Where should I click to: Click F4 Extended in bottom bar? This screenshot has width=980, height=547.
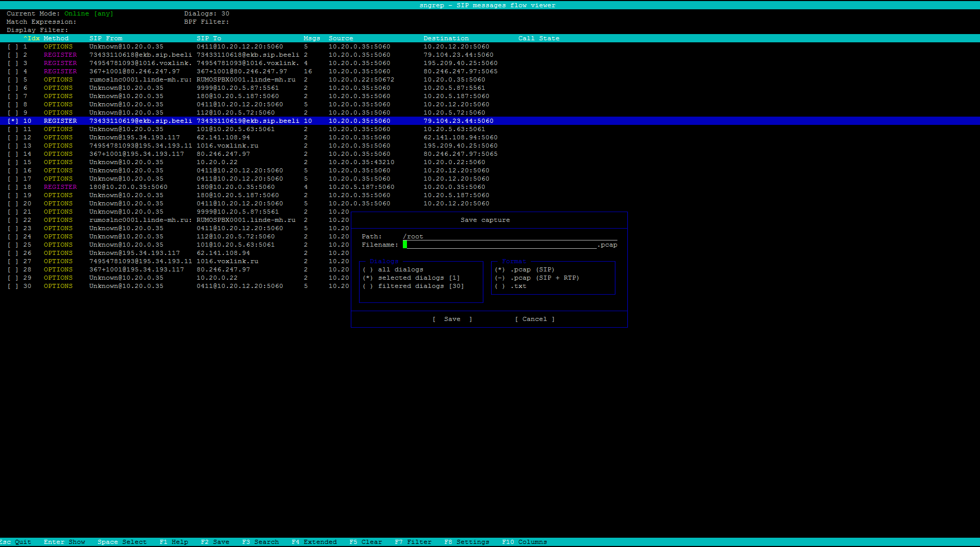(x=314, y=542)
